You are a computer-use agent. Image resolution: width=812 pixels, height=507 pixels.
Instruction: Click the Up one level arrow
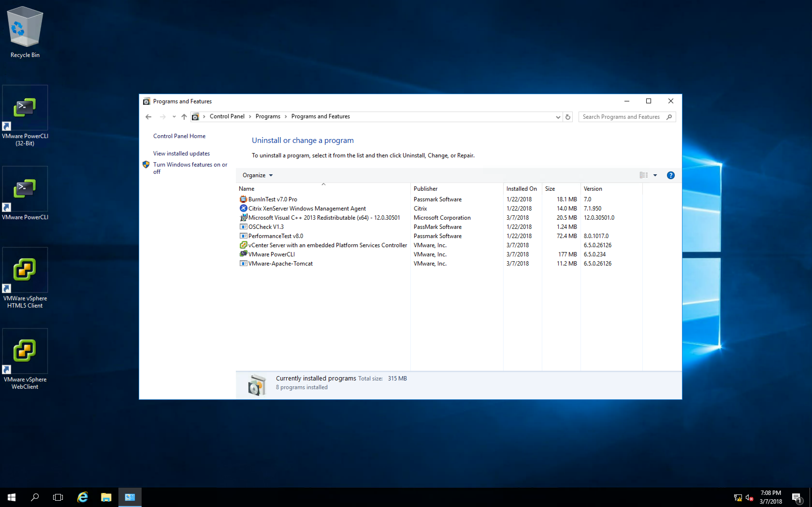(x=184, y=117)
